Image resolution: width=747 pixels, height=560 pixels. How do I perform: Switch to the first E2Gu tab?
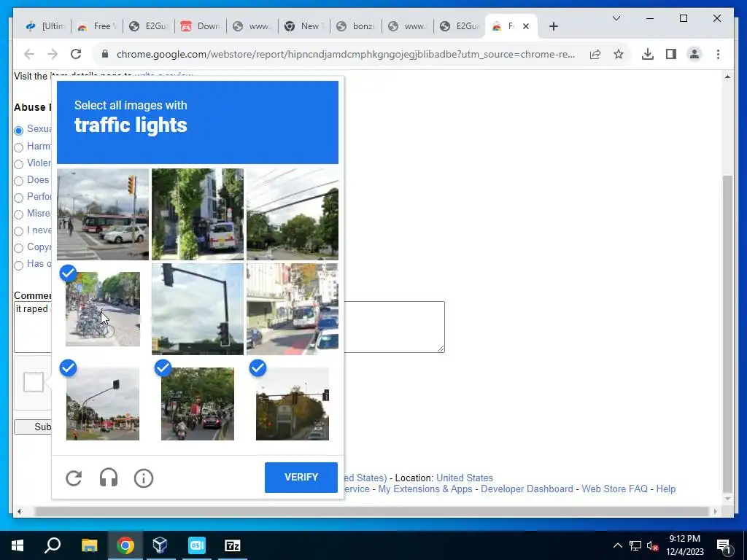[149, 26]
